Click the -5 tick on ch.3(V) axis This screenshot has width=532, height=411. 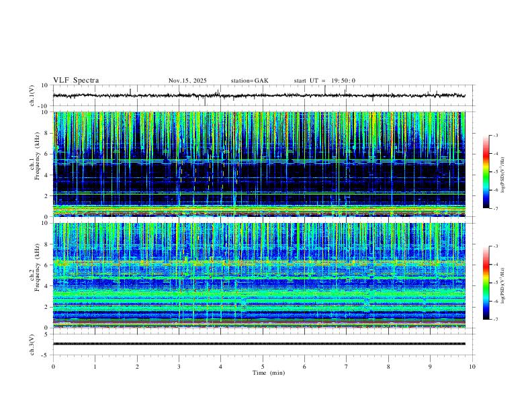point(46,355)
